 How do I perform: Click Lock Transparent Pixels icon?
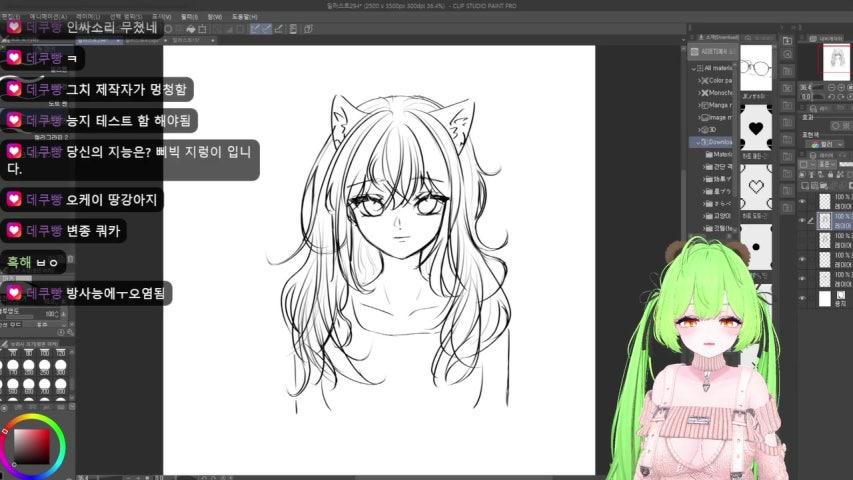pyautogui.click(x=839, y=175)
